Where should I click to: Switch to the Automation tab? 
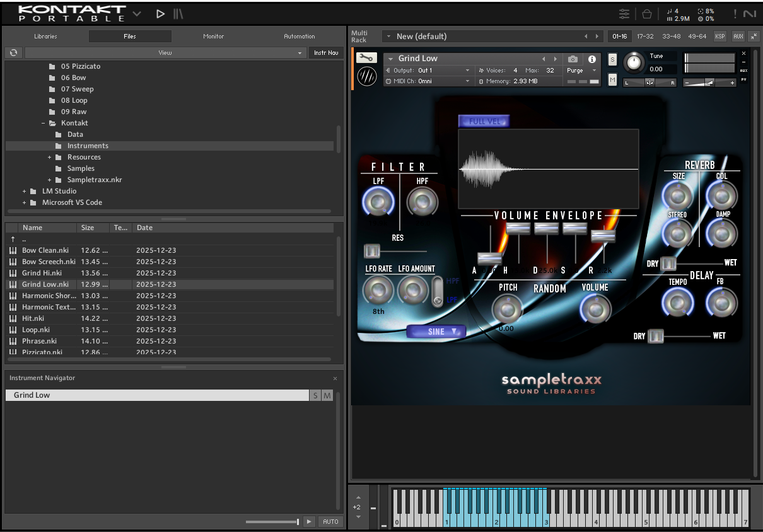pyautogui.click(x=299, y=37)
